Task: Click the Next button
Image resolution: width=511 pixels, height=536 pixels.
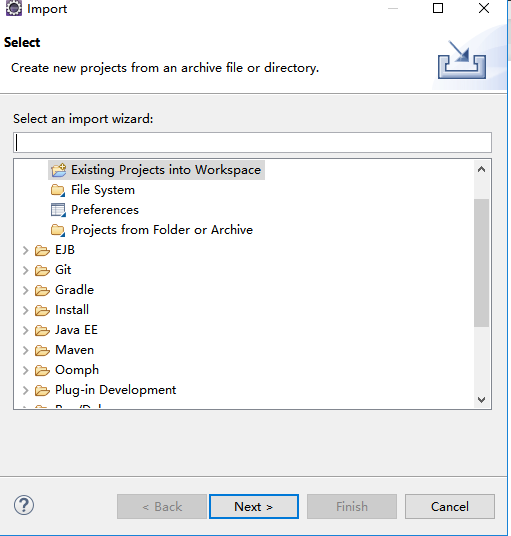Action: 254,506
